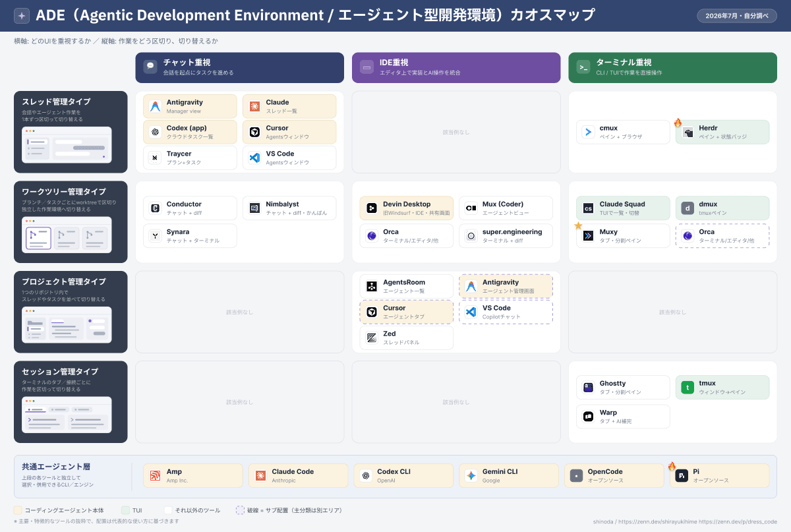Click the Synara icon
Image resolution: width=791 pixels, height=532 pixels.
tap(156, 235)
